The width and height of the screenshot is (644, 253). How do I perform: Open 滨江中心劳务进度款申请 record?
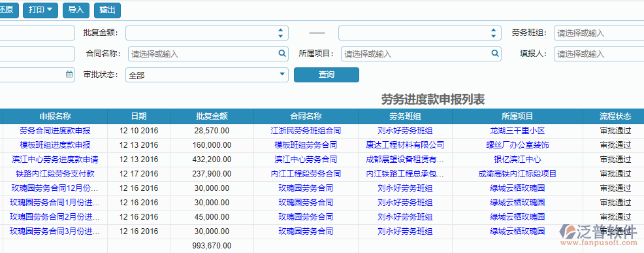click(x=55, y=160)
